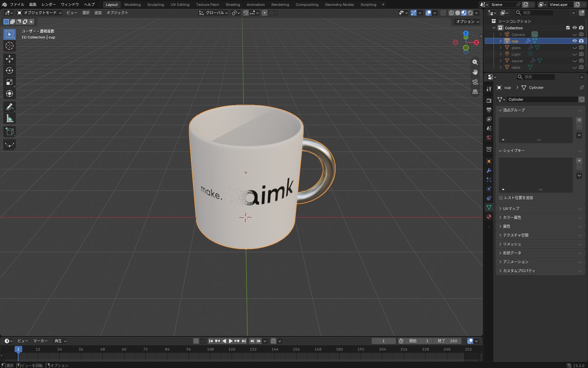Open レンダー menu
588x368 pixels.
pos(49,4)
